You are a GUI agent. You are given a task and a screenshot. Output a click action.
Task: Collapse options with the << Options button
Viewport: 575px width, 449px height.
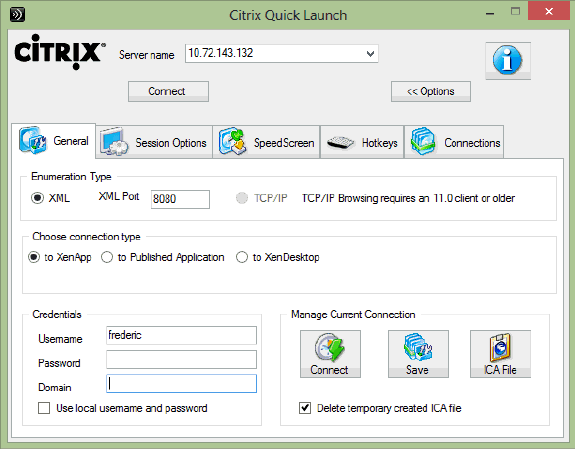(x=431, y=91)
